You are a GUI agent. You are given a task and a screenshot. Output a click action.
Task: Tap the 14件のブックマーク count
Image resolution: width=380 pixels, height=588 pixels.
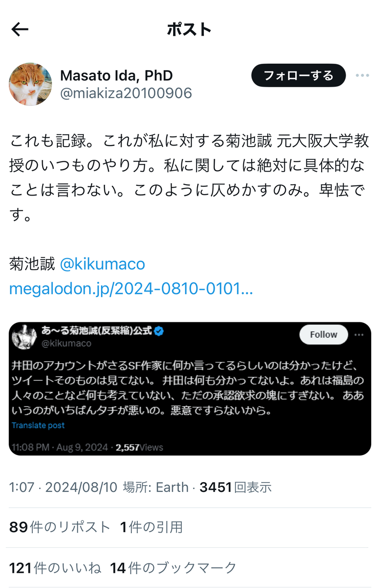coord(173,568)
